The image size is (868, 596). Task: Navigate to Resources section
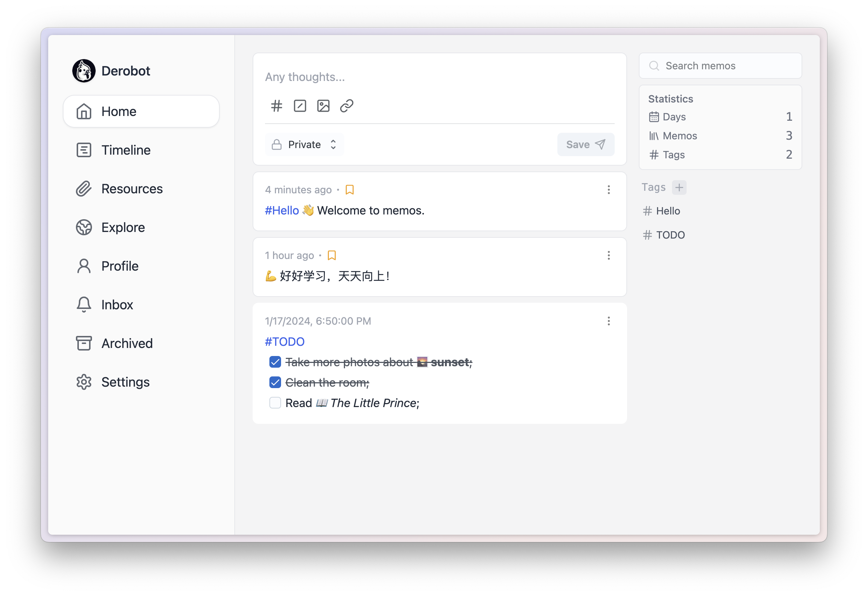click(x=132, y=189)
